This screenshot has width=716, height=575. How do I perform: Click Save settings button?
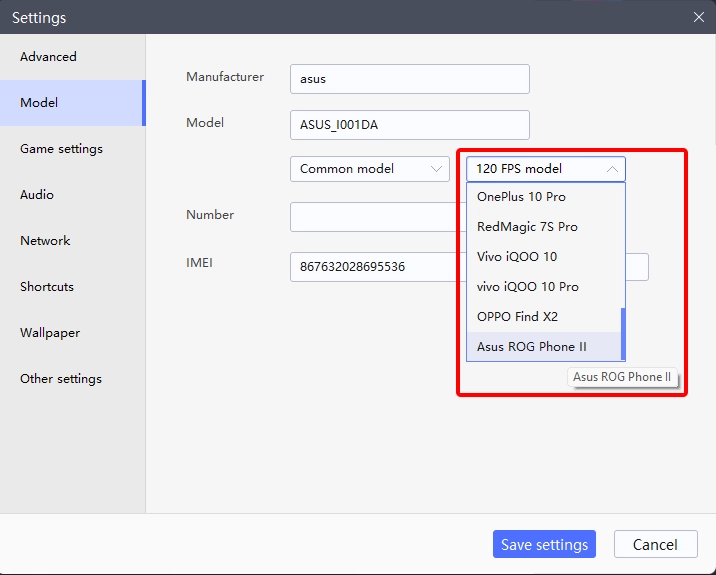point(544,544)
